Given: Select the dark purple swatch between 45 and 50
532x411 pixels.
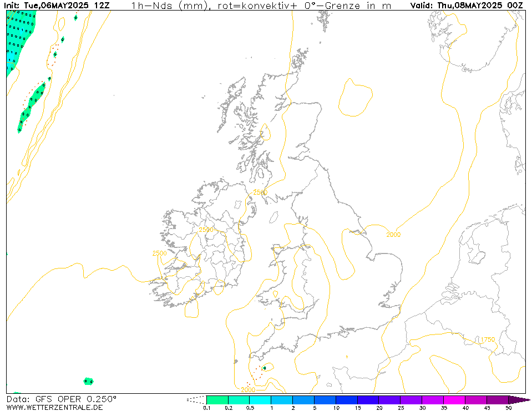Looking at the screenshot, I should 498,400.
